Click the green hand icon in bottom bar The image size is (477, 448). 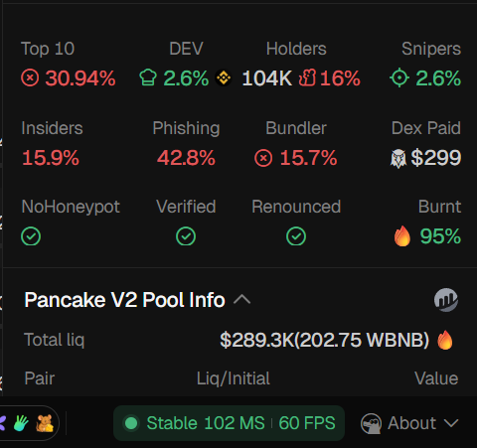[x=21, y=423]
